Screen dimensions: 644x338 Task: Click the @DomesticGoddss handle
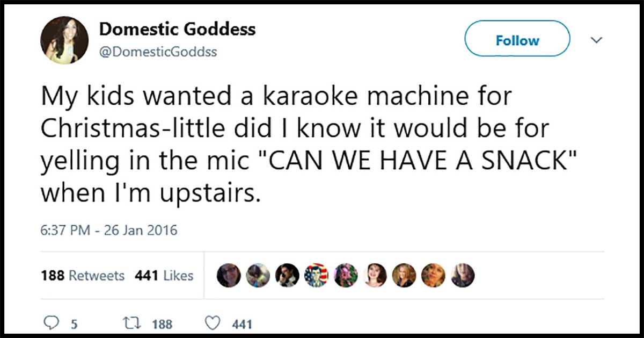coord(158,52)
